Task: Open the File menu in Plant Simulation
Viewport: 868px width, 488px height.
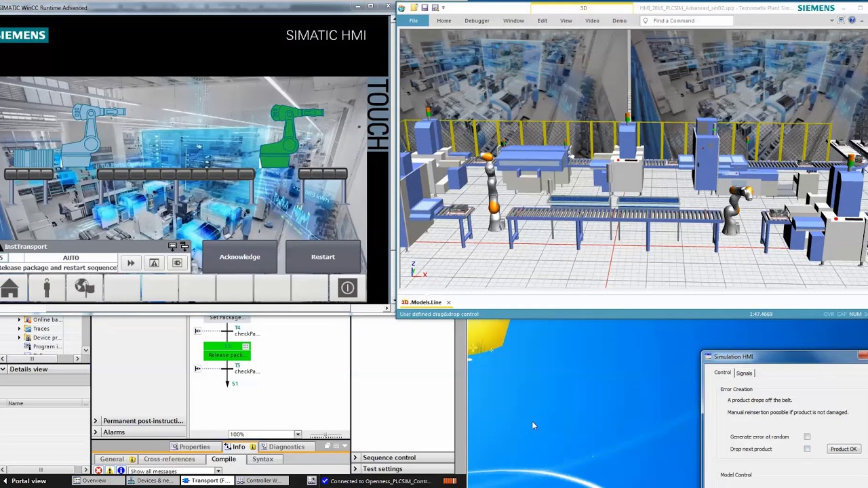Action: [x=413, y=20]
